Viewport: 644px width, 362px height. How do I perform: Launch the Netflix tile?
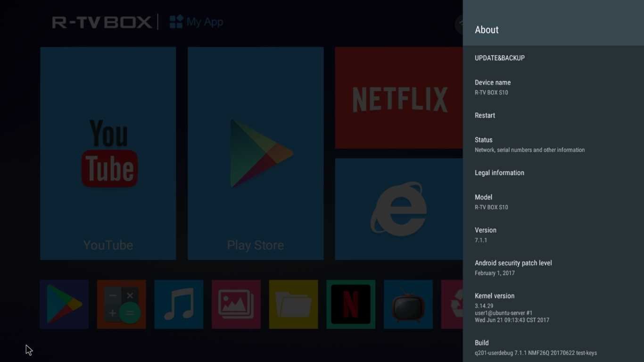[399, 98]
